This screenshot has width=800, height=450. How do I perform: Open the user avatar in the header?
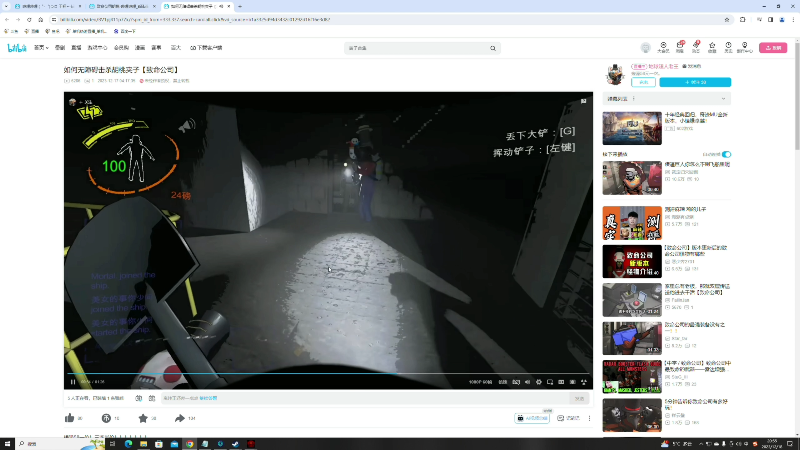pyautogui.click(x=645, y=47)
